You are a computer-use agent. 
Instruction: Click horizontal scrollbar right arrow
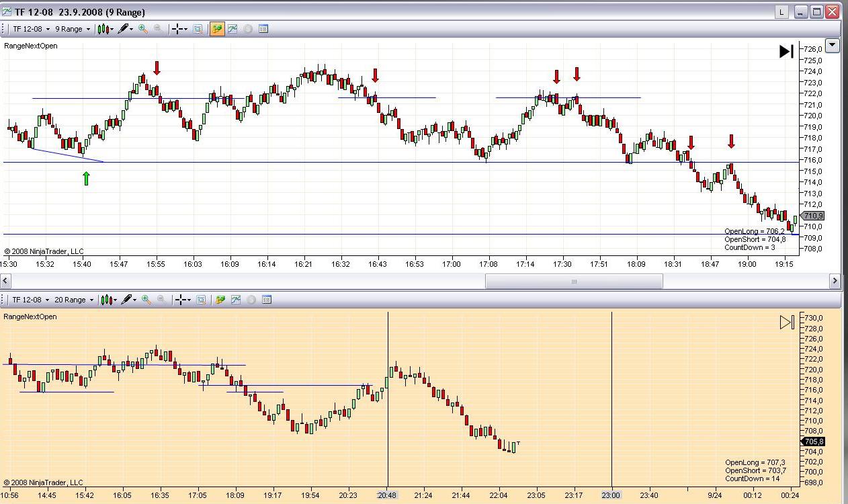tap(835, 282)
